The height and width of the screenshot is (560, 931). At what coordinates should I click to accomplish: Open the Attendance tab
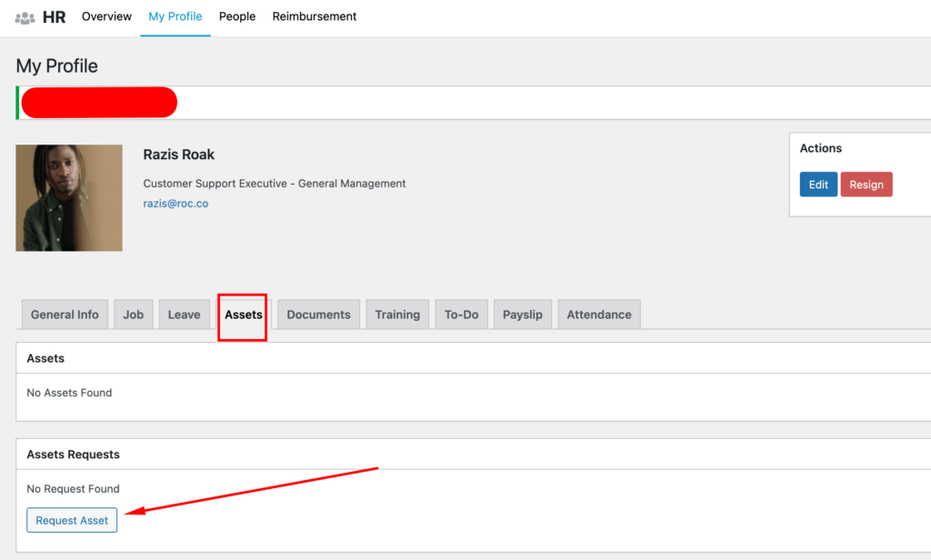click(x=599, y=315)
